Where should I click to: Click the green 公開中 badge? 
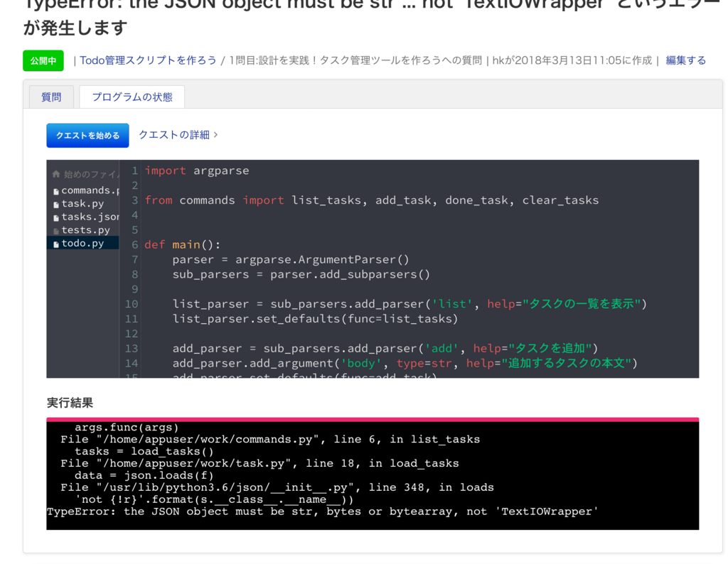pos(43,61)
